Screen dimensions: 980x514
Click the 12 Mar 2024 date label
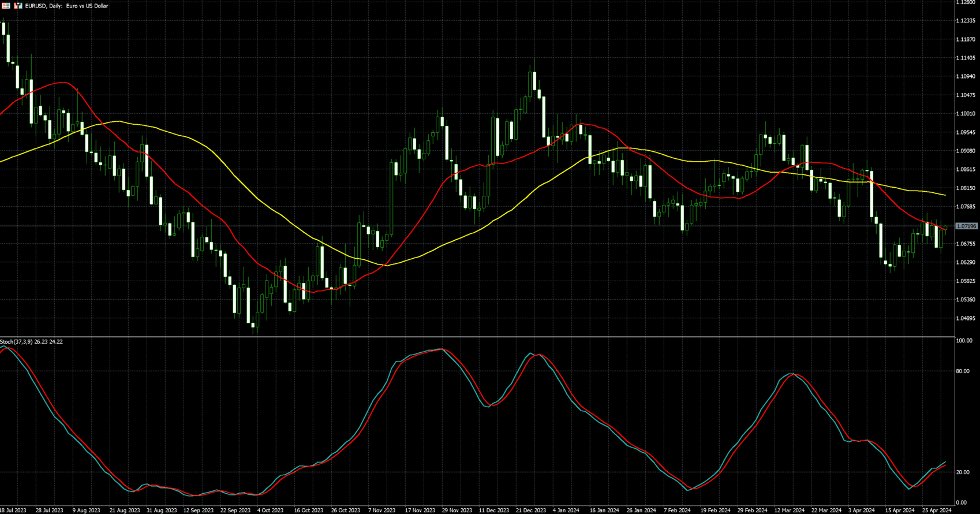(x=790, y=511)
